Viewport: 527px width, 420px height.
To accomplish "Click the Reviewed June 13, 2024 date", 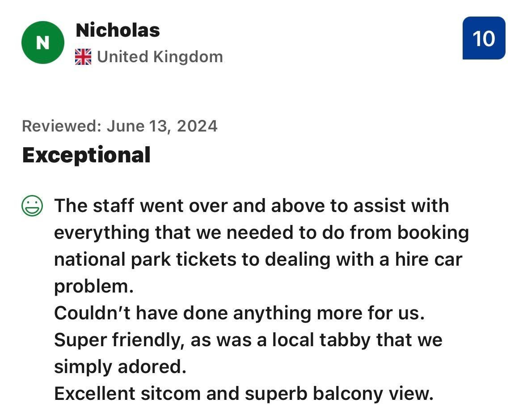I will click(120, 126).
